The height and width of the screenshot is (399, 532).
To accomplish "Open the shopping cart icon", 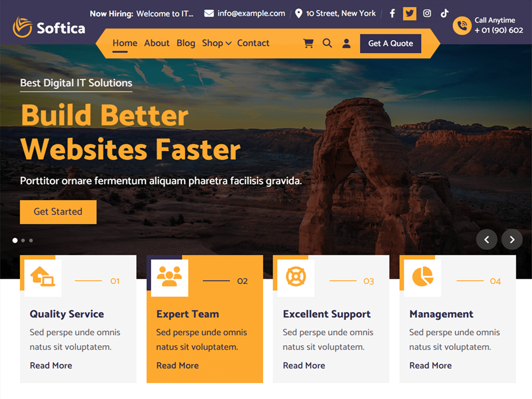I will (x=308, y=43).
